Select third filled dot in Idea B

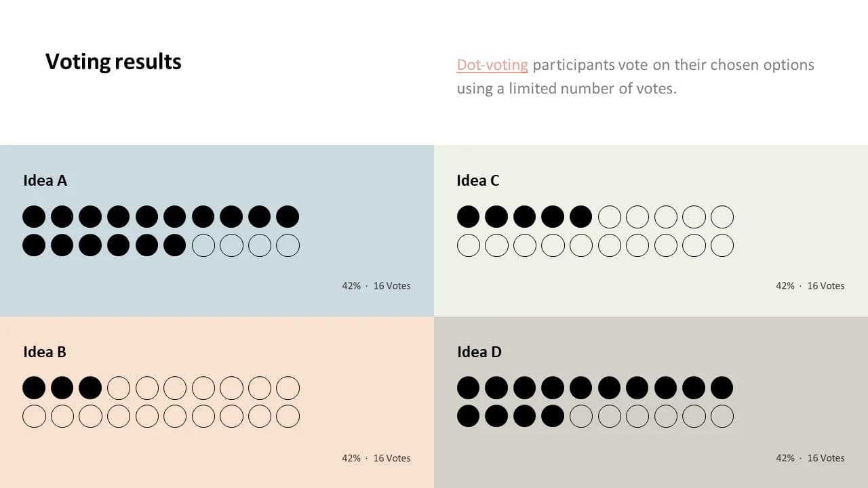[x=90, y=388]
